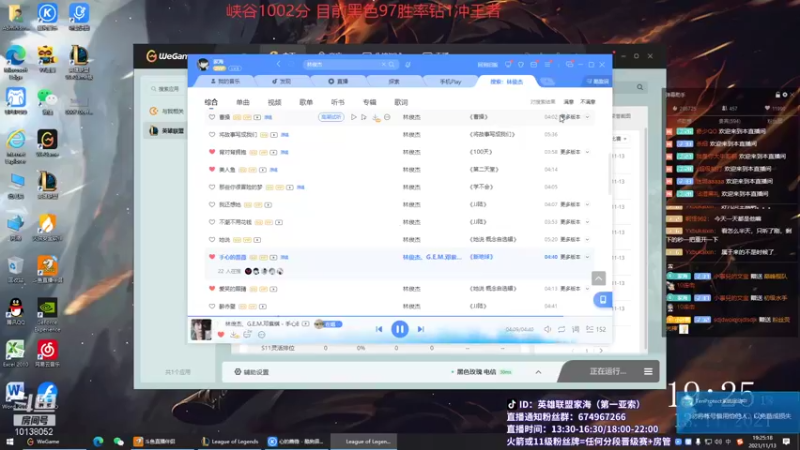
Task: Click the 正在运行 button in WeGame
Action: point(607,371)
